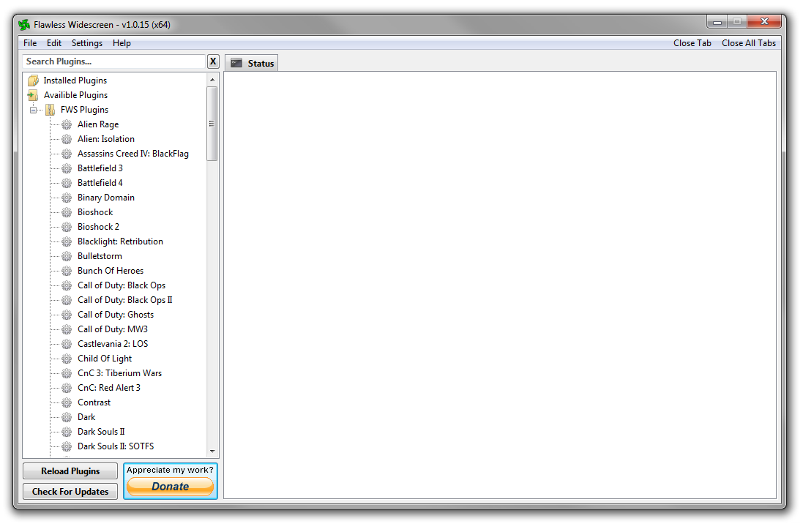The height and width of the screenshot is (532, 803).
Task: Click the Flawless Widescreen title bar app icon
Action: (24, 25)
